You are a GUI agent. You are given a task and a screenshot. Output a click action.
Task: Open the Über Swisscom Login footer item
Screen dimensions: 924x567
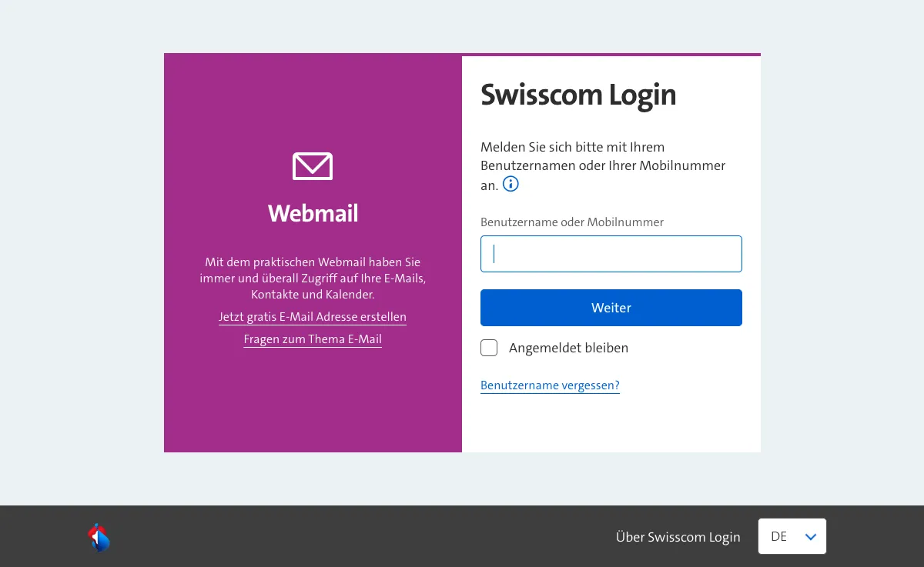678,536
